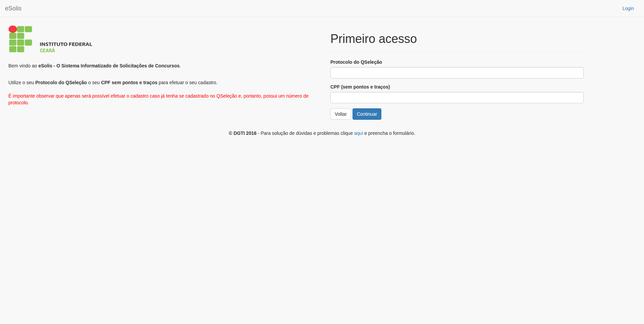Click the '© DGTI 2016' footer text
Screen dimensions: 644x324
[x=243, y=133]
